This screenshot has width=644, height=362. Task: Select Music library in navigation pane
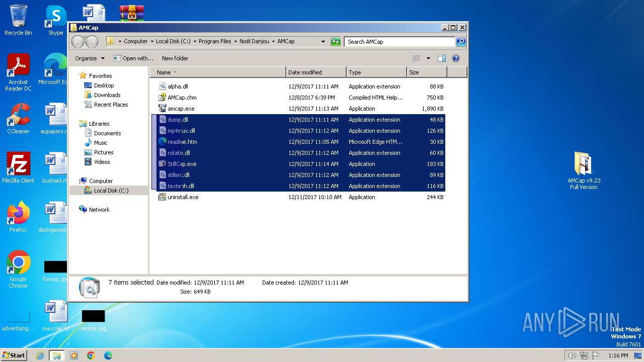(x=101, y=143)
